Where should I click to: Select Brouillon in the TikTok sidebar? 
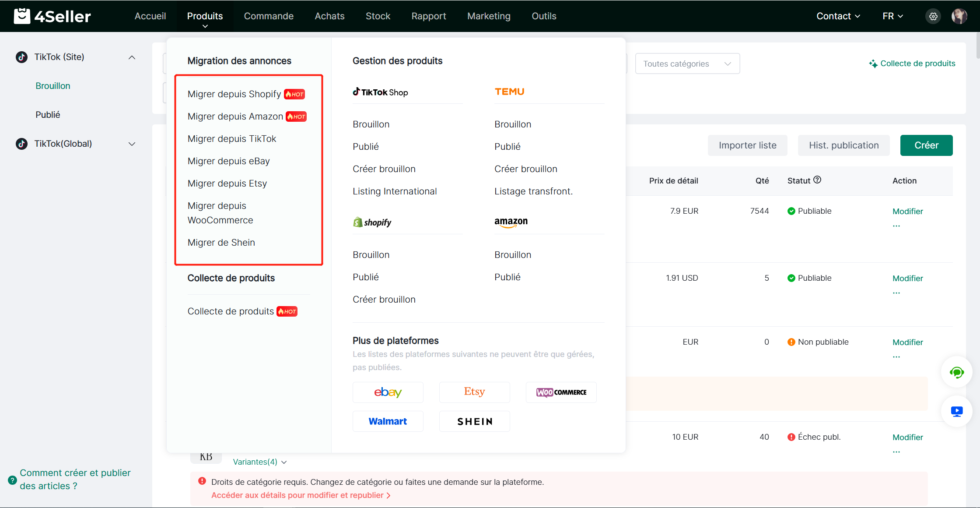click(x=53, y=86)
